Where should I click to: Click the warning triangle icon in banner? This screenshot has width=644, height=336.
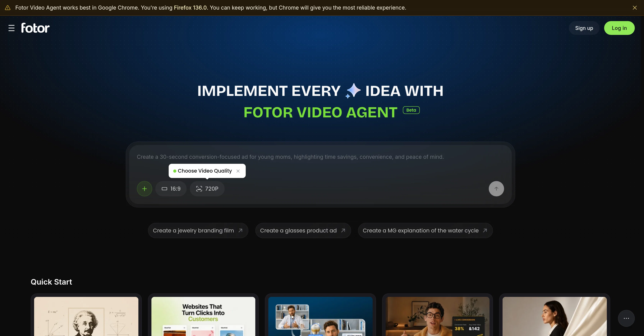pos(8,8)
